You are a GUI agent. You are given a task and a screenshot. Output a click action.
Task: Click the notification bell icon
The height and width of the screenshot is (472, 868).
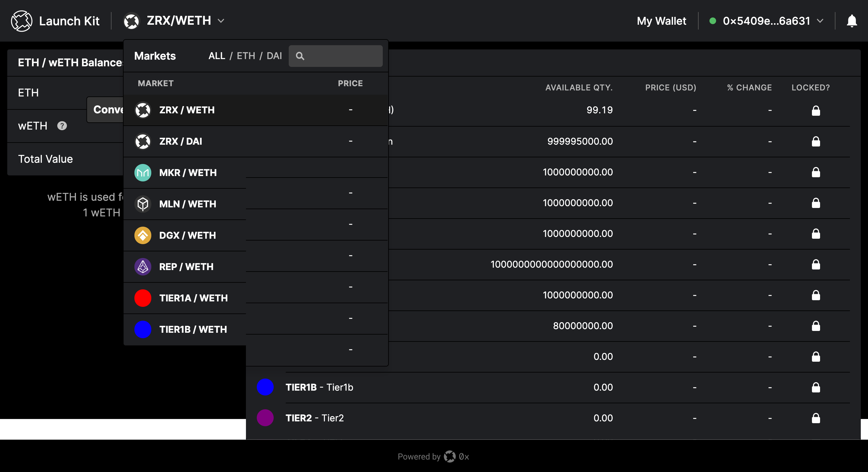tap(851, 21)
